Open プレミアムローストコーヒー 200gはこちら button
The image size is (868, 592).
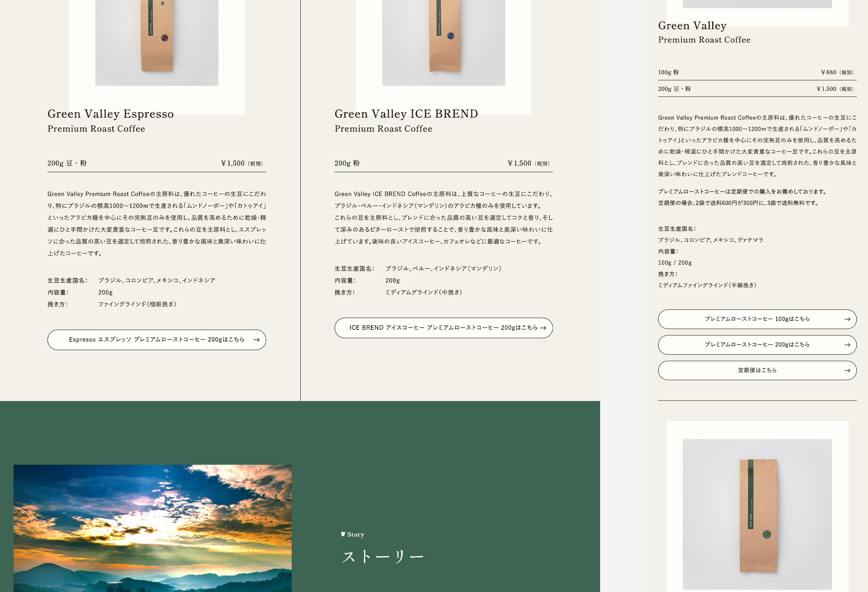pyautogui.click(x=757, y=345)
